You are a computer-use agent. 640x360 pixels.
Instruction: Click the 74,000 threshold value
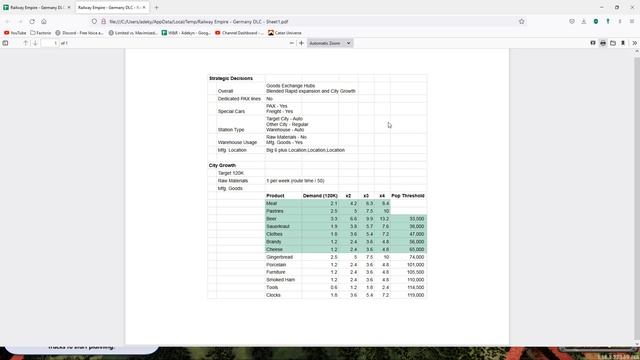(417, 257)
